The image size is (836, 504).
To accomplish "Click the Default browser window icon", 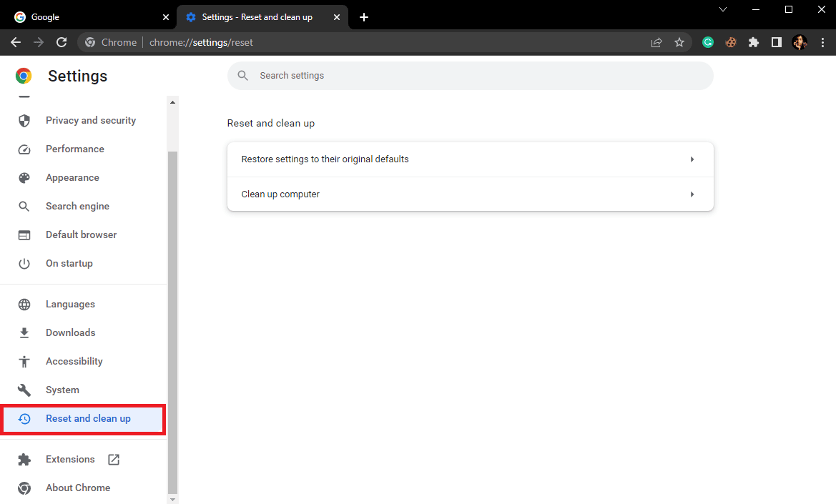I will pos(24,235).
